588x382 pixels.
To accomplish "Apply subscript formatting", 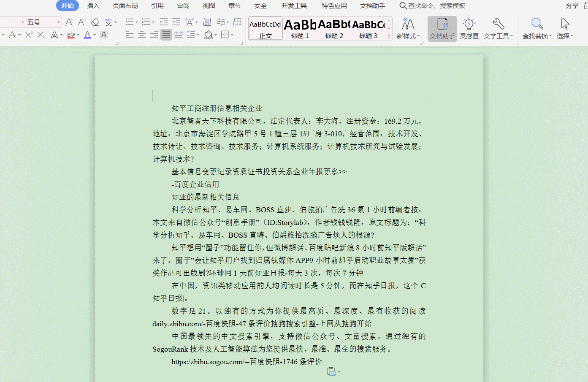I will tap(41, 35).
